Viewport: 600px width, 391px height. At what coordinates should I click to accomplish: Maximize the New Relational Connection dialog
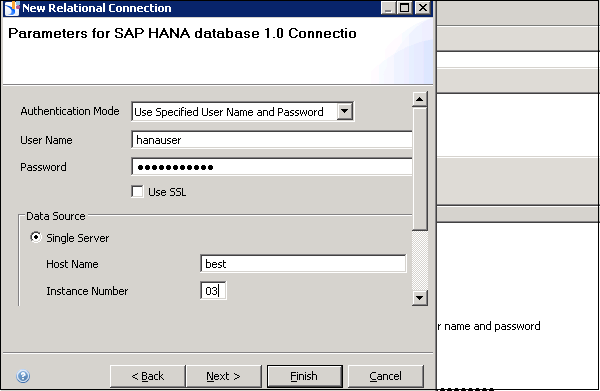pos(404,8)
